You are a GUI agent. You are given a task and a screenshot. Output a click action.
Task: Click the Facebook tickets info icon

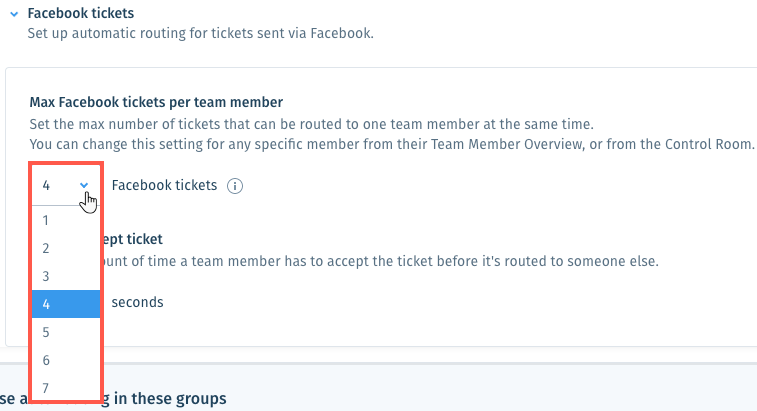tap(235, 186)
